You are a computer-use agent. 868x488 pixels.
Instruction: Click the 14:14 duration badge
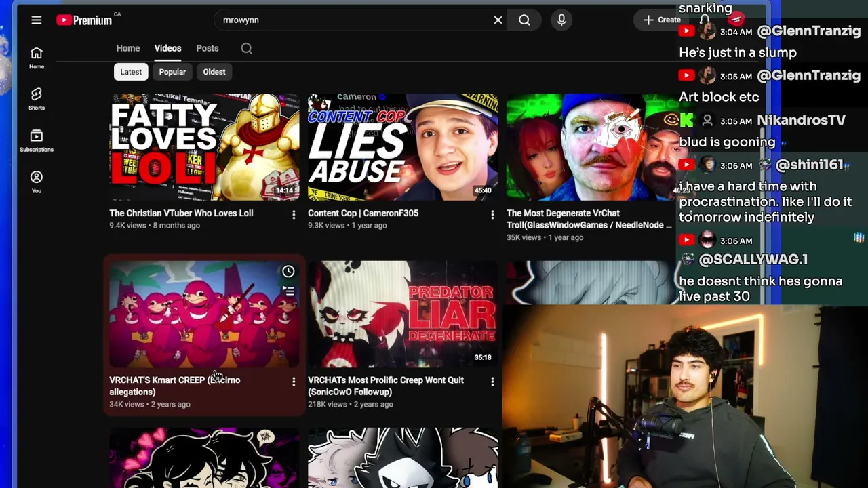[x=285, y=190]
